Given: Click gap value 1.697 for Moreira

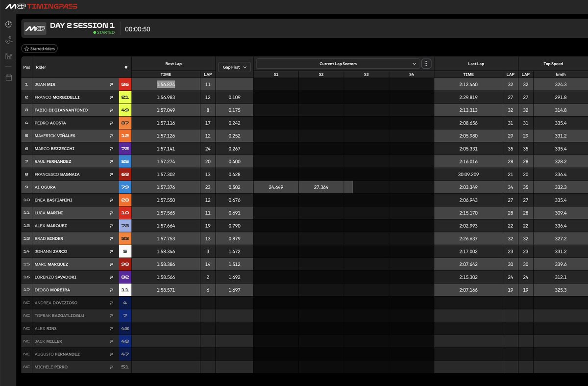Looking at the screenshot, I should click(x=234, y=290).
